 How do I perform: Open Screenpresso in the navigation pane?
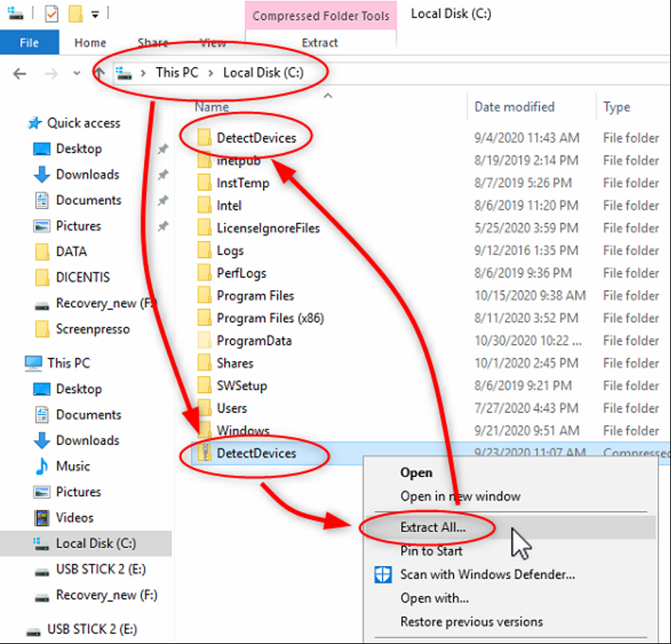pyautogui.click(x=92, y=329)
